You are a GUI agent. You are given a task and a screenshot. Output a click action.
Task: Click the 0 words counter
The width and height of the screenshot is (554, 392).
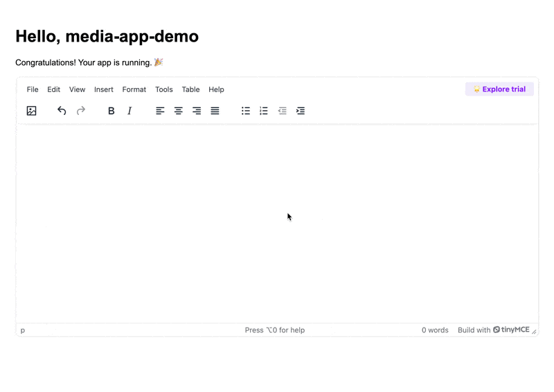(x=435, y=330)
